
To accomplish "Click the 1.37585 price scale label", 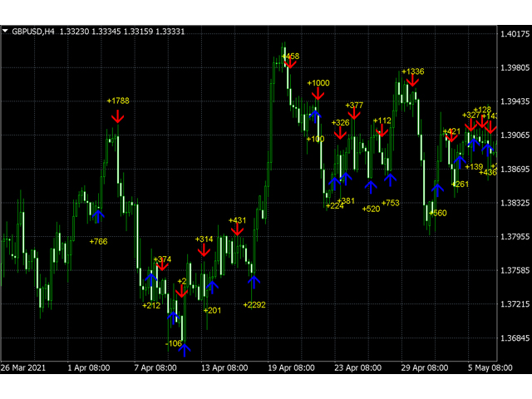I will (x=515, y=270).
